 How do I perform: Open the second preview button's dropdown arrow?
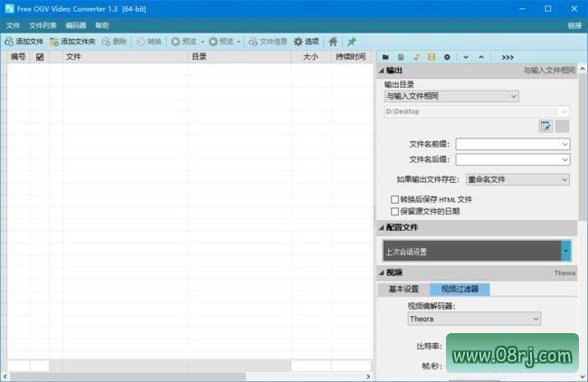click(239, 42)
